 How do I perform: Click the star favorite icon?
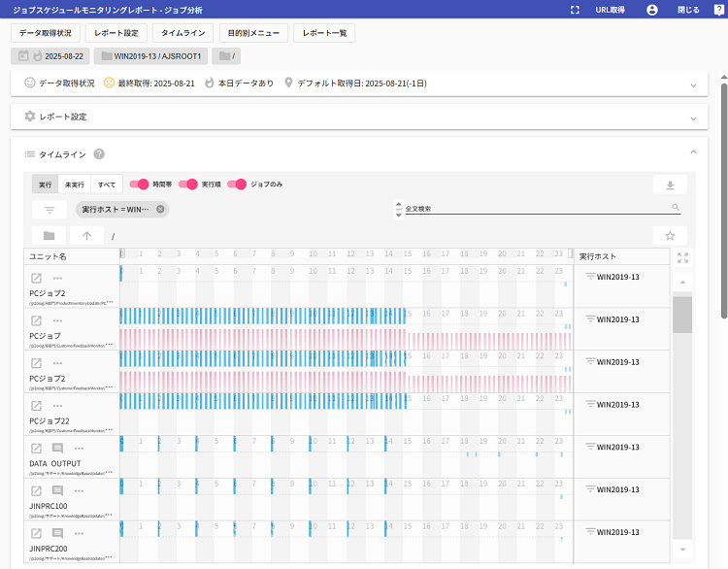[670, 236]
